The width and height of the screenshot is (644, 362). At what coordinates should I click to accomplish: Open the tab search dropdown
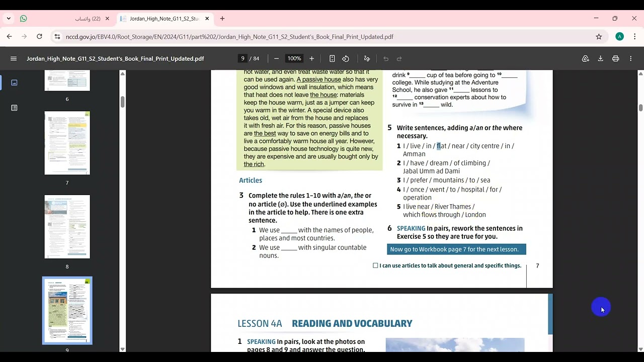coord(9,19)
